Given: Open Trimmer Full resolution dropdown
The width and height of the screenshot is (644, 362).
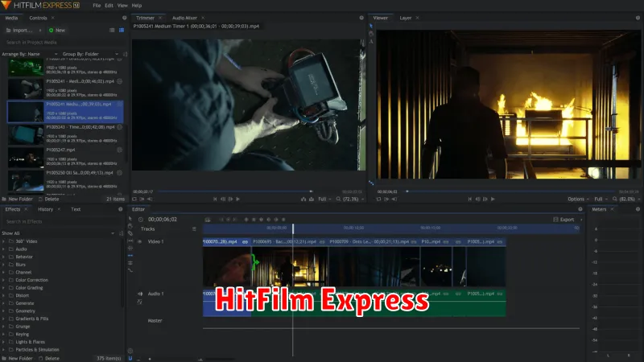Looking at the screenshot, I should pos(324,199).
